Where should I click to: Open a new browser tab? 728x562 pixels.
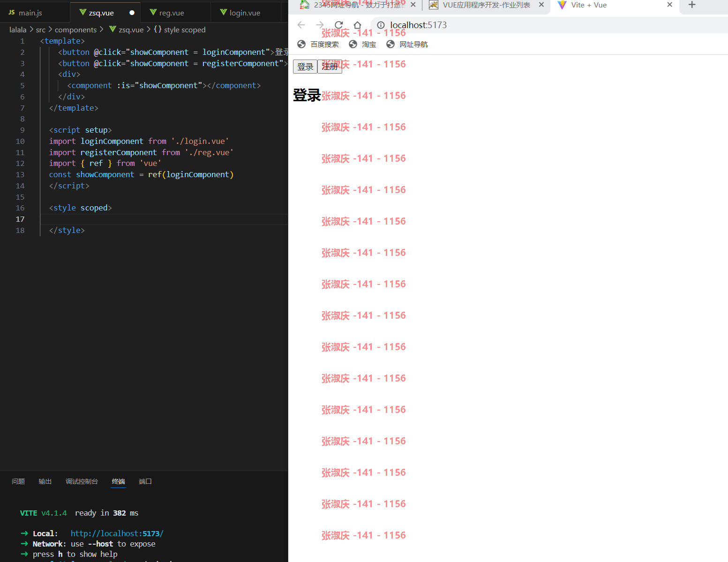(692, 5)
